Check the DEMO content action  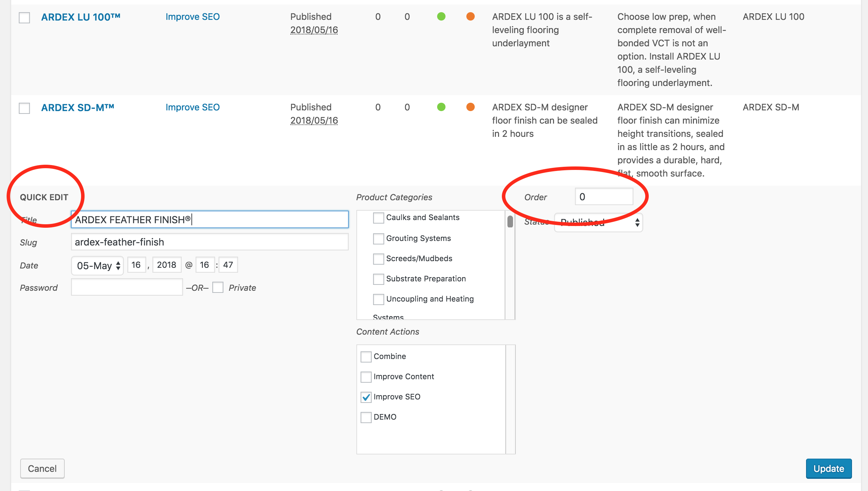tap(366, 417)
